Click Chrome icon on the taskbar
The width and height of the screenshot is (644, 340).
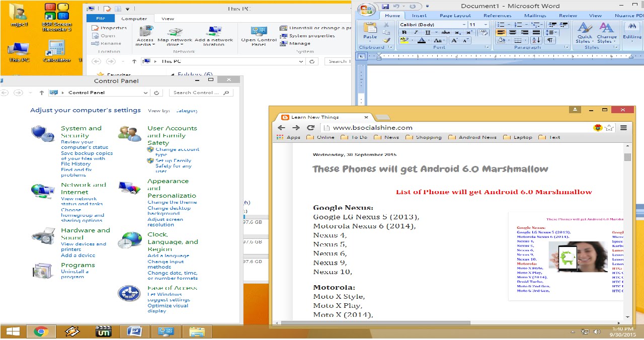(x=41, y=331)
